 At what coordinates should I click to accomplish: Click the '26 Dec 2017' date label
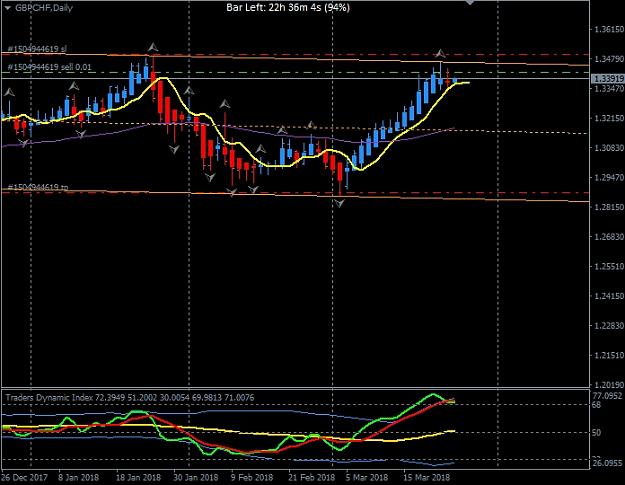pos(25,477)
